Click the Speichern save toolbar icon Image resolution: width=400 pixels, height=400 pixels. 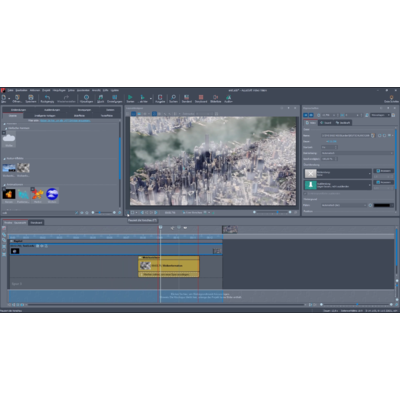[x=31, y=99]
